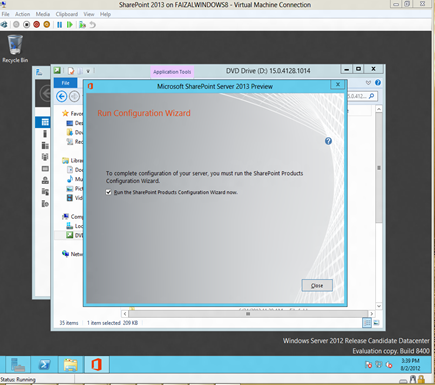Open the Media menu

point(43,14)
